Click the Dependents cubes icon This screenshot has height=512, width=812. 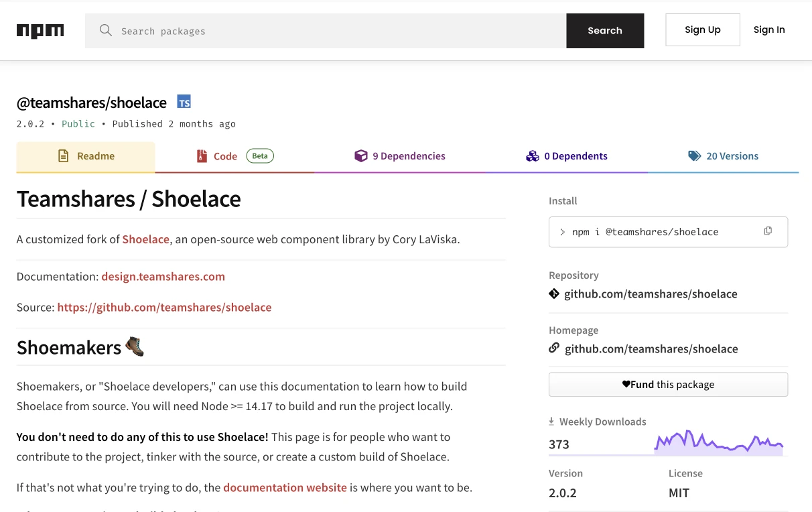[x=533, y=156]
